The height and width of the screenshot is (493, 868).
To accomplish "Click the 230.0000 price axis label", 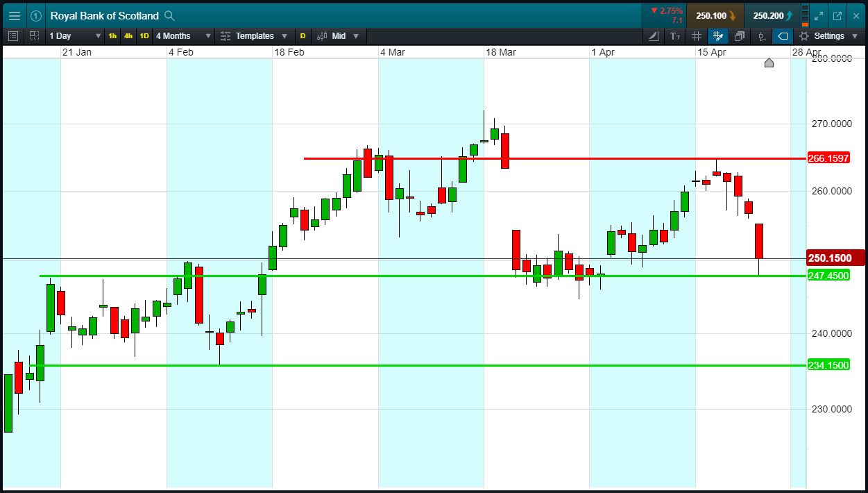I will tap(831, 408).
